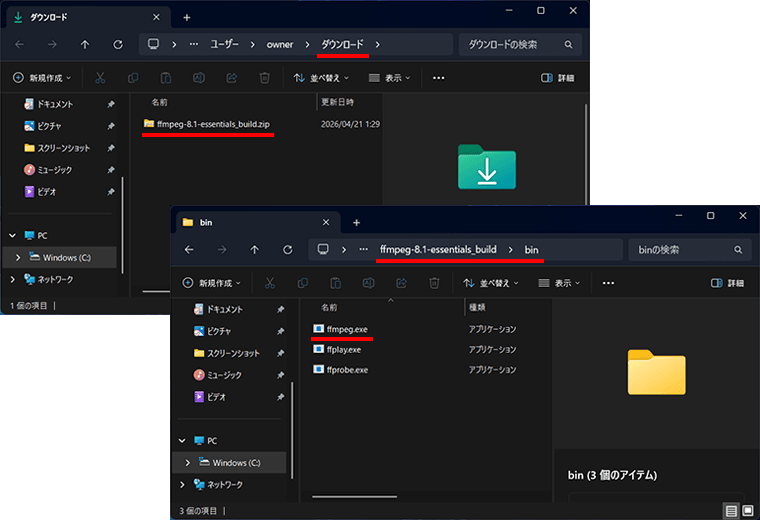Click search magnifier in bin search box
The width and height of the screenshot is (760, 520).
738,250
